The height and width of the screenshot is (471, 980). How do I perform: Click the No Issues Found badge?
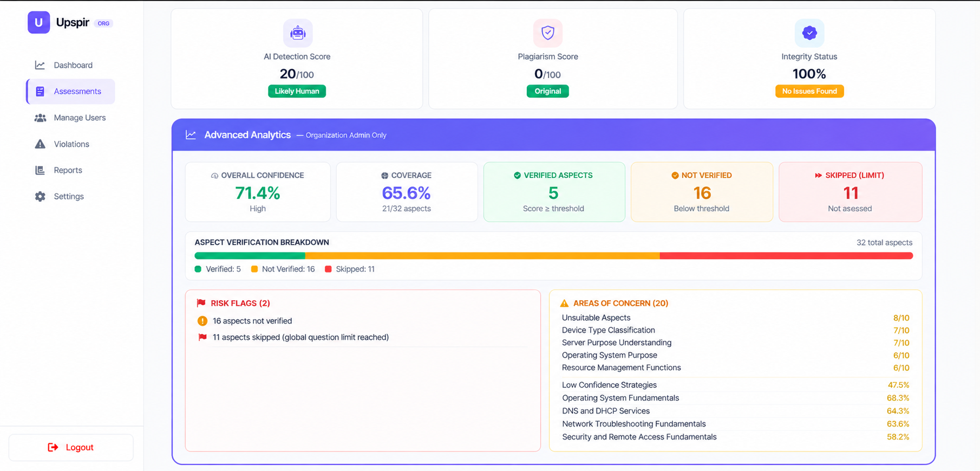pyautogui.click(x=809, y=91)
